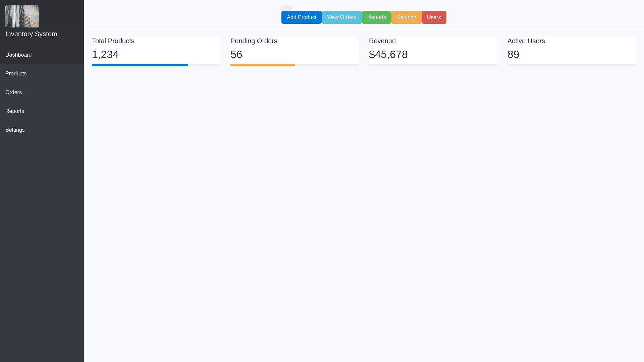Viewport: 644px width, 362px height.
Task: Click the blue Total Products progress bar
Action: click(x=140, y=65)
